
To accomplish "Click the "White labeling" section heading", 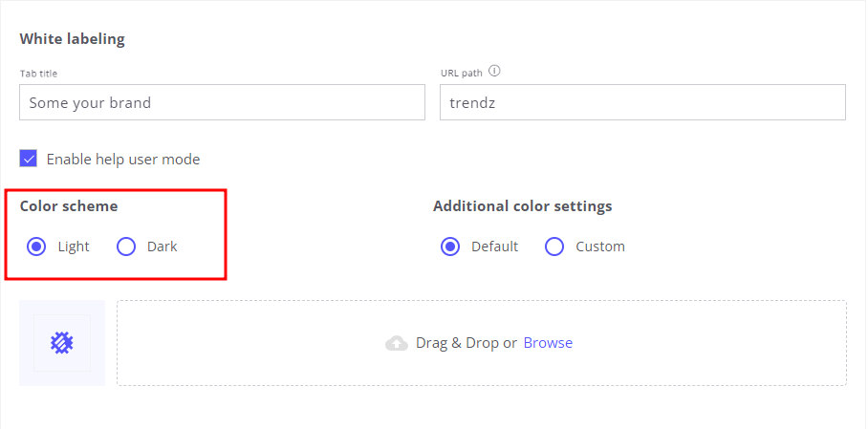I will click(73, 39).
